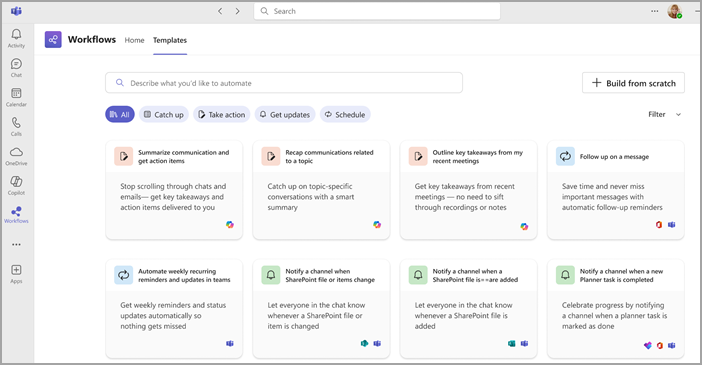Click Copilot badge on Summarize communication card

(230, 225)
